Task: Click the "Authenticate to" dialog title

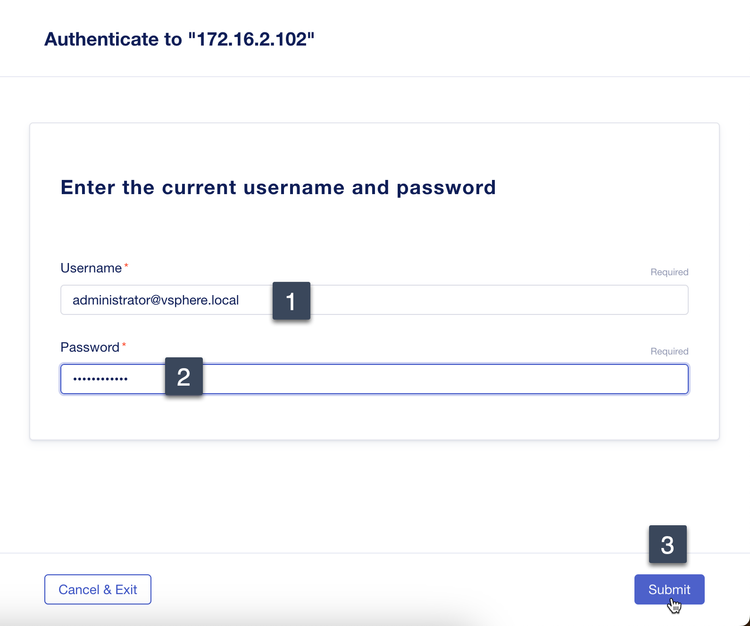Action: 114,40
